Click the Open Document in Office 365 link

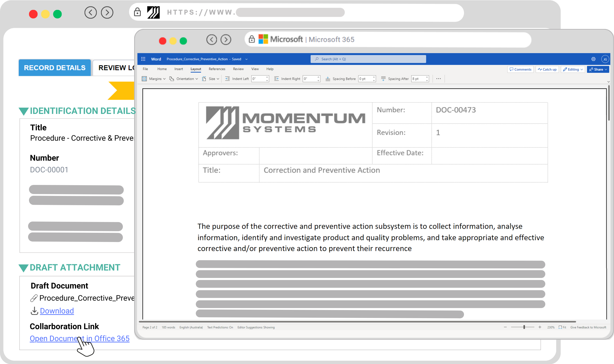[80, 338]
